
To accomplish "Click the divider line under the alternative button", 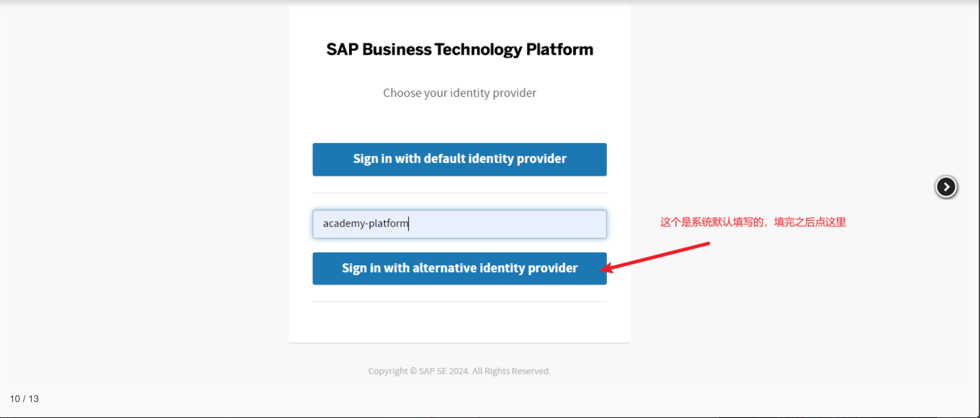I will 459,302.
